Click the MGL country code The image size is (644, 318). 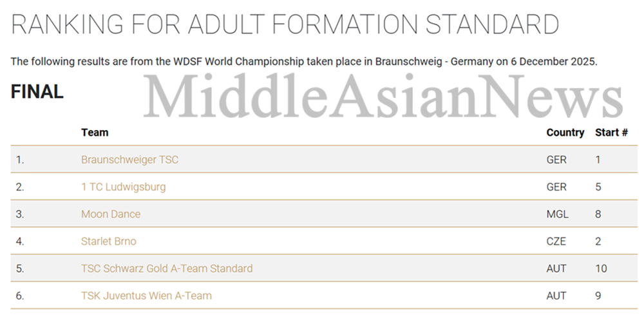[557, 214]
